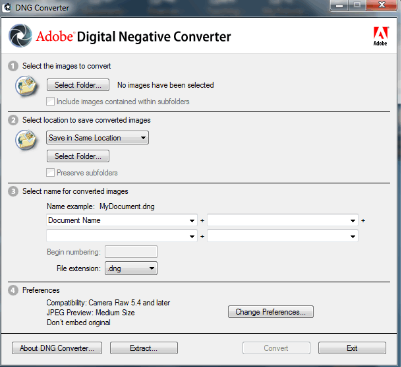Click the Don't embed original text
The height and width of the screenshot is (367, 401).
pos(78,322)
